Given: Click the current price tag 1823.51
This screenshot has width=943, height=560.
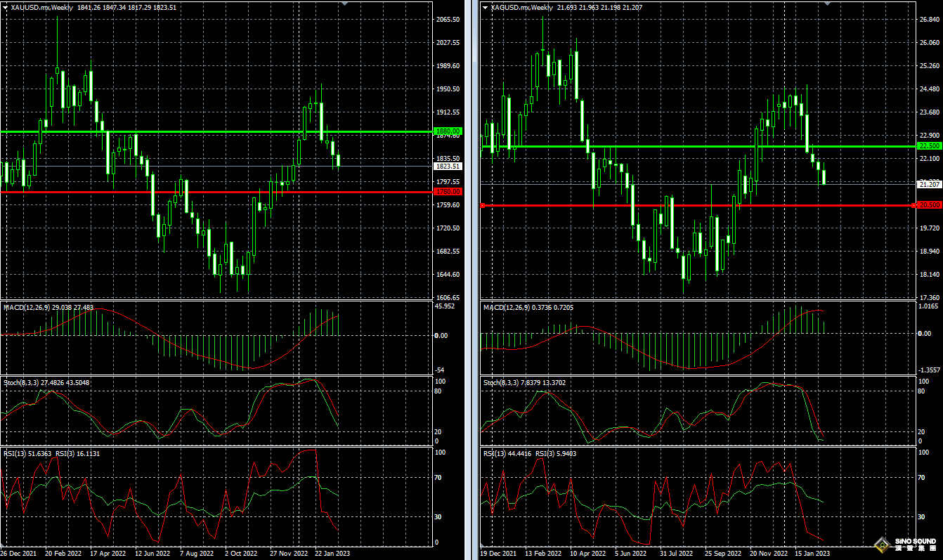Looking at the screenshot, I should pyautogui.click(x=447, y=167).
